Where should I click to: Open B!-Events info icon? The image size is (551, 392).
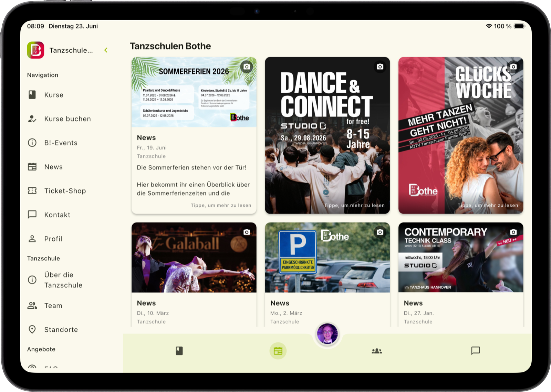(x=32, y=143)
